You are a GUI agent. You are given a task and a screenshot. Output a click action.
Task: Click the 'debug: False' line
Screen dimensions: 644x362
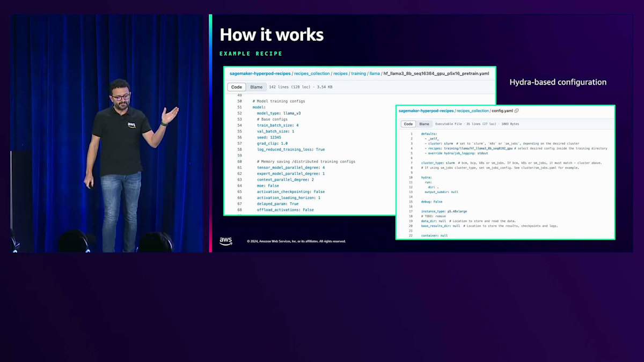[432, 202]
